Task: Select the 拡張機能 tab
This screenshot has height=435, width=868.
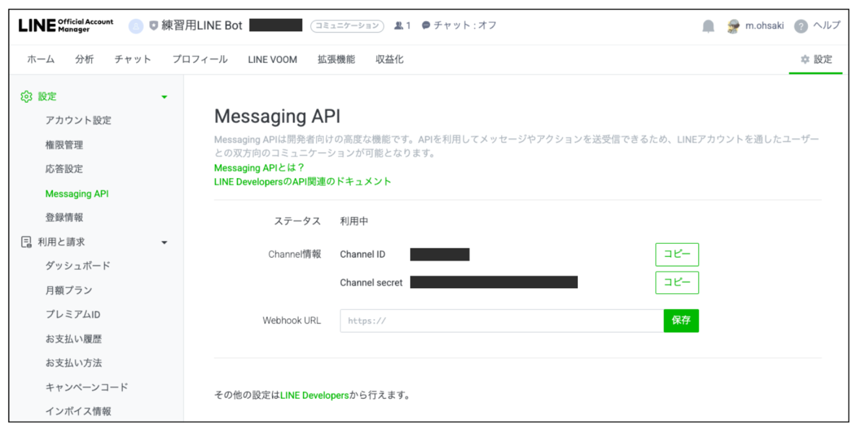Action: (336, 59)
